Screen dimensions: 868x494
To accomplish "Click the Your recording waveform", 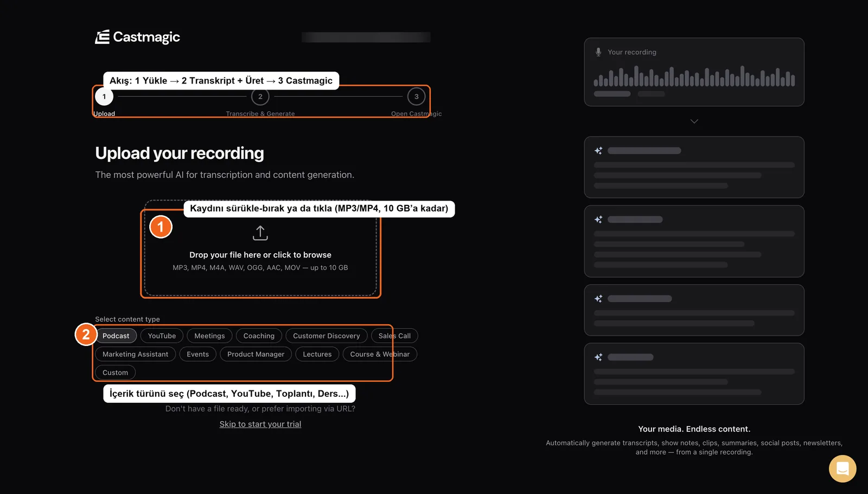I will pos(694,76).
